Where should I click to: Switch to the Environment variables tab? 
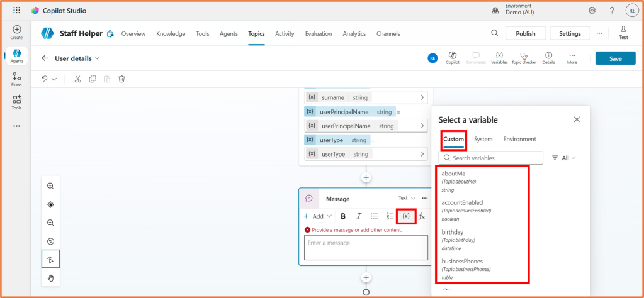[519, 139]
